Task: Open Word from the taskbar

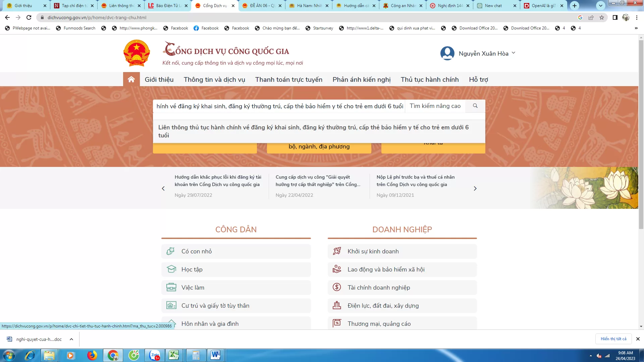Action: [x=215, y=355]
